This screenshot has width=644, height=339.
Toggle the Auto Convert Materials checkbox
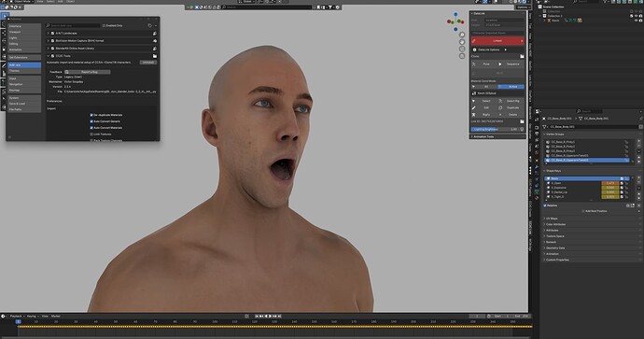tap(91, 128)
